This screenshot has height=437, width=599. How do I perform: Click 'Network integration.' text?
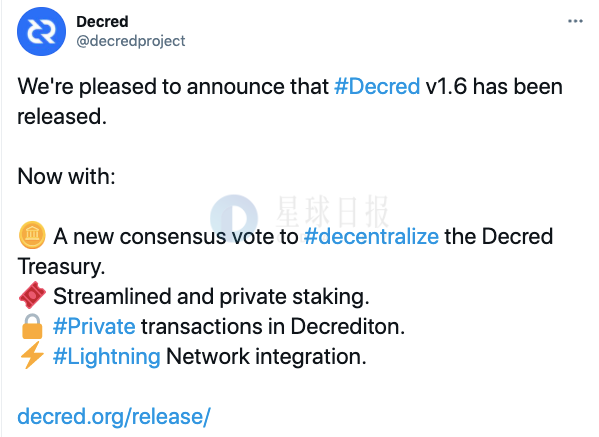click(x=266, y=357)
